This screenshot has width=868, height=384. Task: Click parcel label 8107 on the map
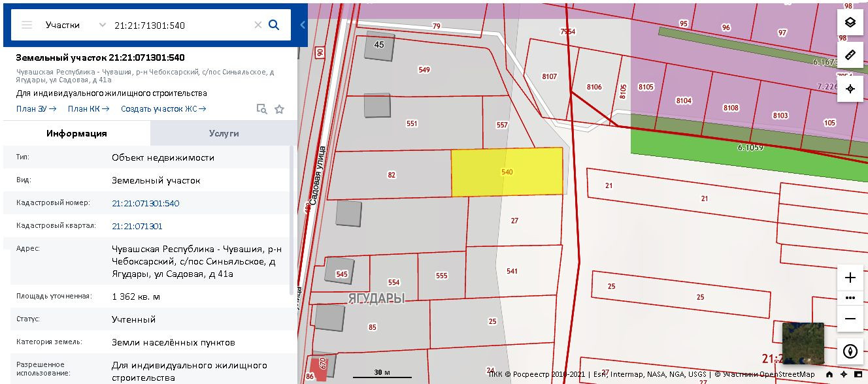[x=550, y=76]
